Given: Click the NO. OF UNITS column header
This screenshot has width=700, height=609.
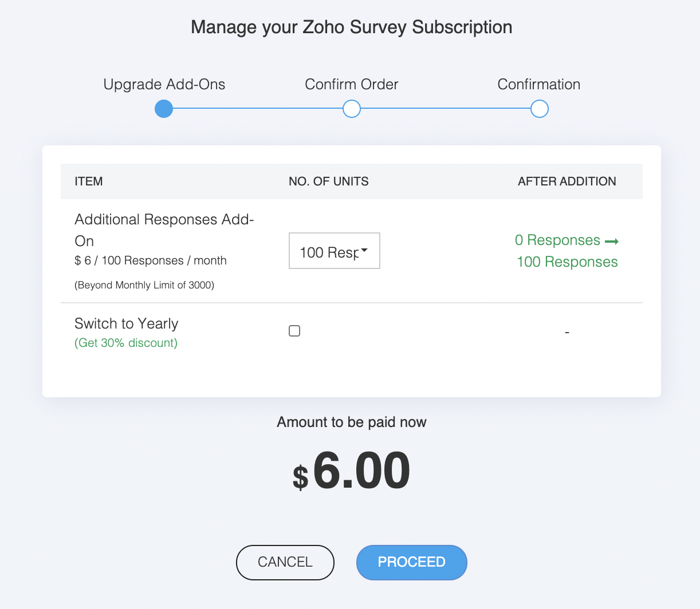Looking at the screenshot, I should click(x=328, y=181).
